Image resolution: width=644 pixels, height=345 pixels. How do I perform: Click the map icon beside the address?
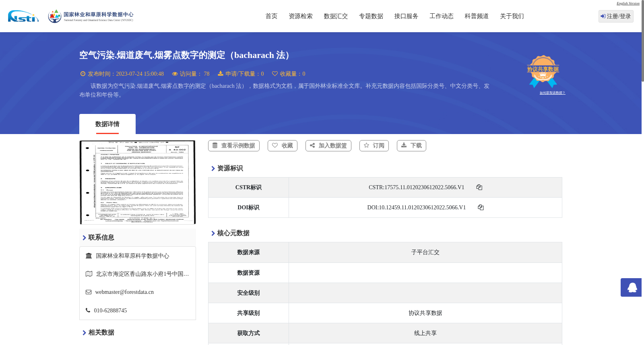pyautogui.click(x=89, y=274)
